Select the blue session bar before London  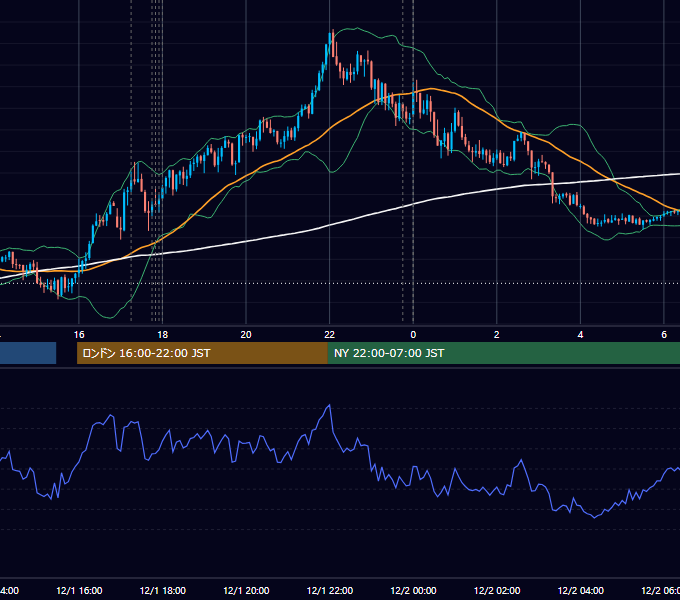(28, 353)
